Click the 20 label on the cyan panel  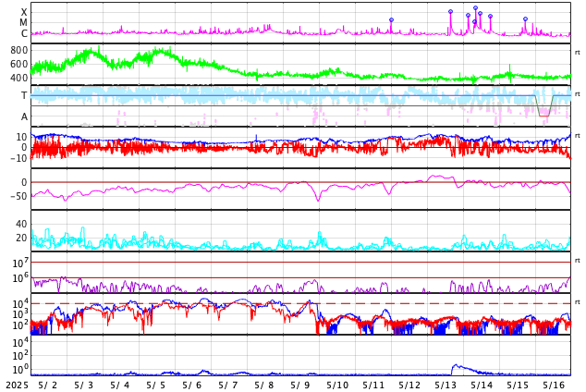21,238
